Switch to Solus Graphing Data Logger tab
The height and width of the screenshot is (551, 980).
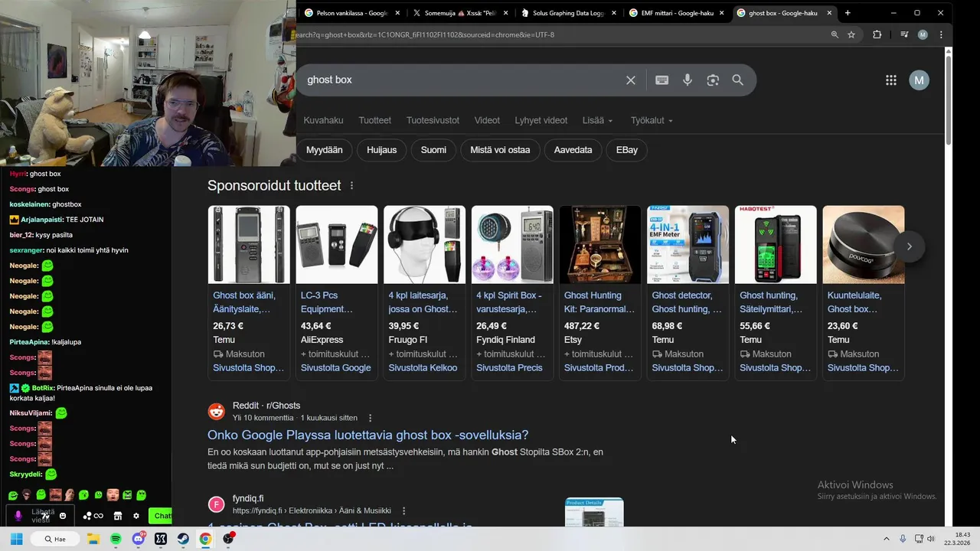(569, 13)
